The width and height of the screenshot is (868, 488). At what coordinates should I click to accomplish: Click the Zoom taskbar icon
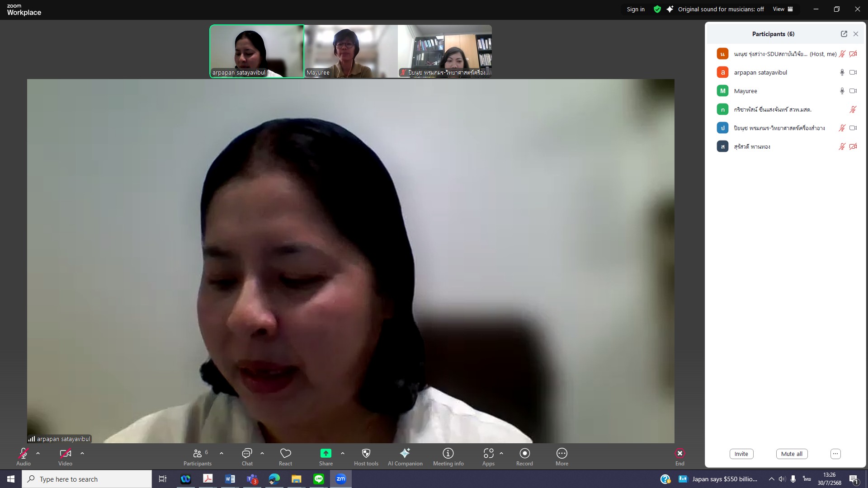(x=341, y=479)
